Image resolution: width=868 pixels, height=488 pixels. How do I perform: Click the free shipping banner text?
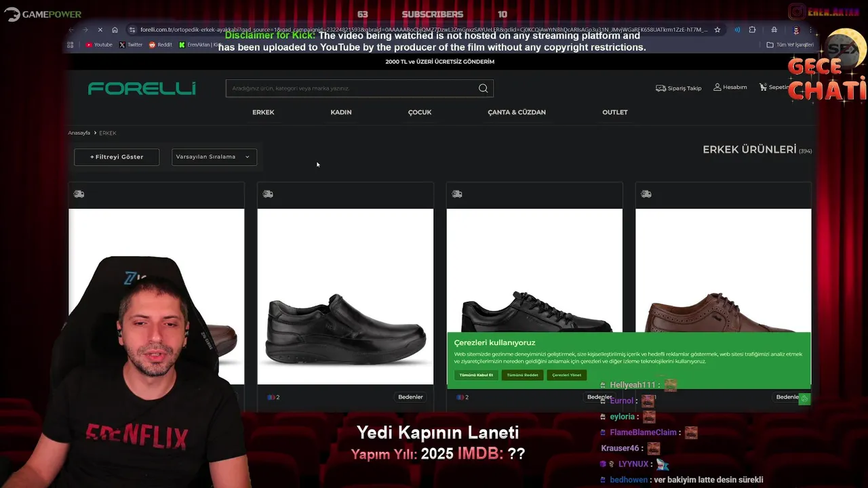point(440,62)
